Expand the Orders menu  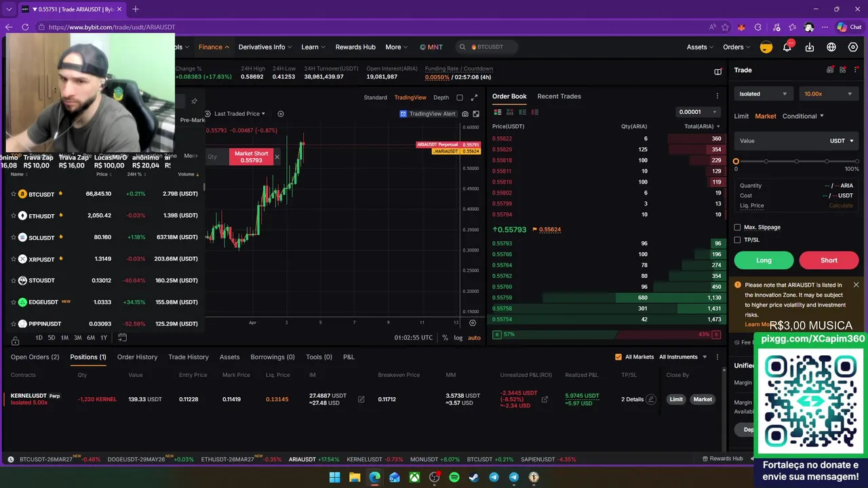[x=736, y=47]
